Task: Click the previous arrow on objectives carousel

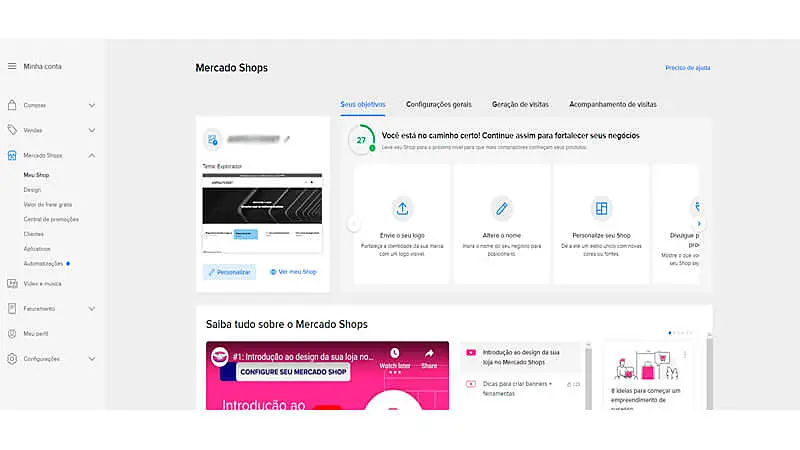Action: point(354,223)
